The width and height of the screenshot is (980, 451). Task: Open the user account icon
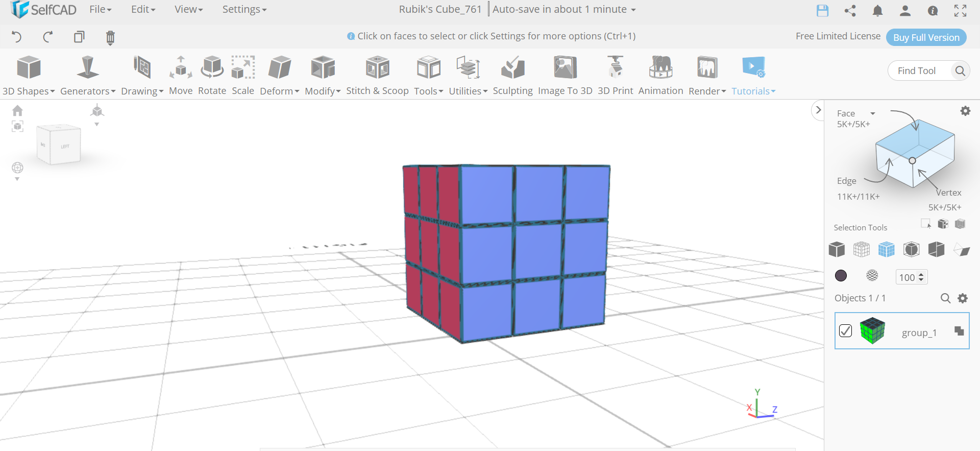tap(905, 10)
